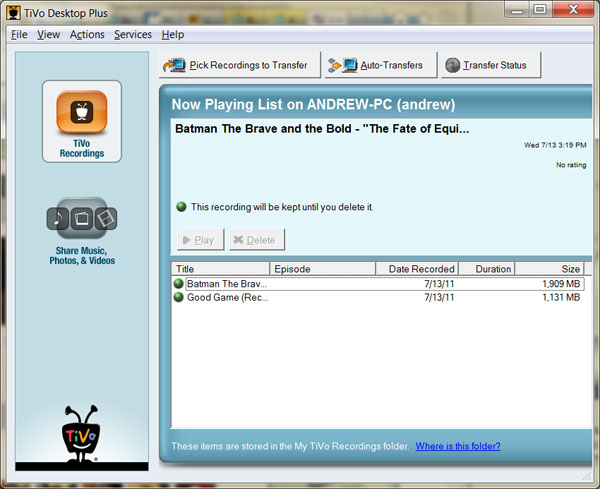The width and height of the screenshot is (600, 489).
Task: Click the Batman The Brave and the Bold title
Action: [x=322, y=129]
